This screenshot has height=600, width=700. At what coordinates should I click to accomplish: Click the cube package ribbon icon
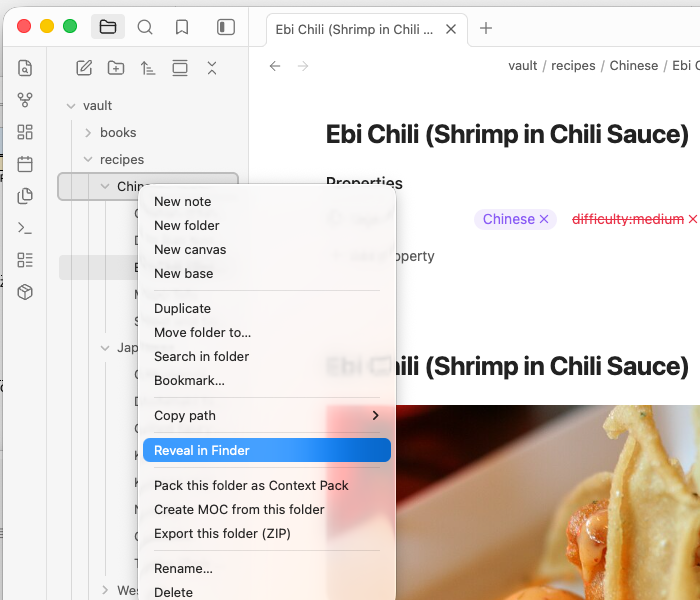click(x=25, y=292)
